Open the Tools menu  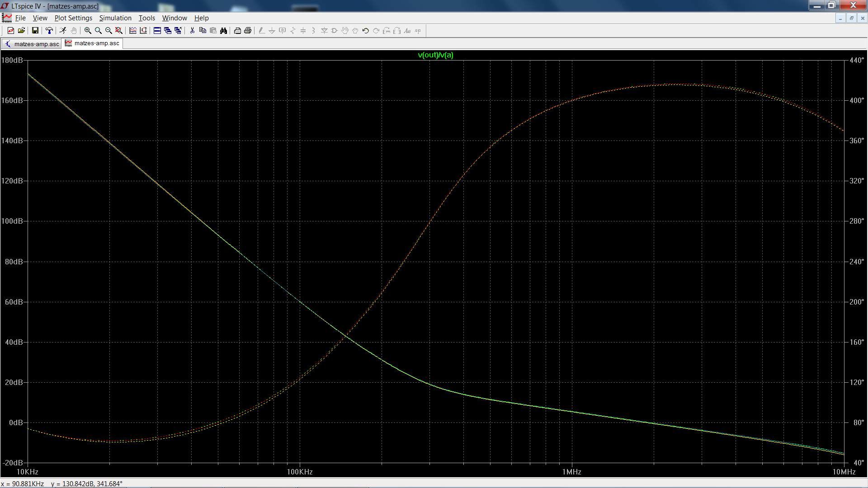pyautogui.click(x=146, y=18)
